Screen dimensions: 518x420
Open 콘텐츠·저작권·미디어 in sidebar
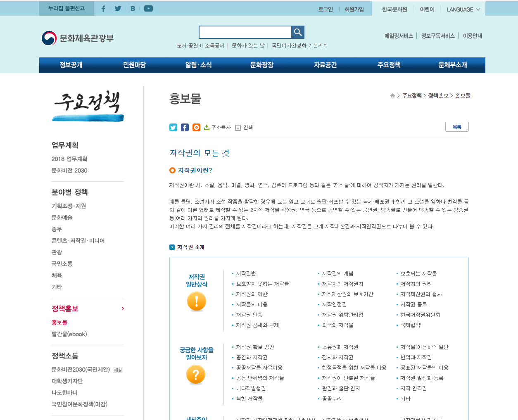tap(78, 241)
